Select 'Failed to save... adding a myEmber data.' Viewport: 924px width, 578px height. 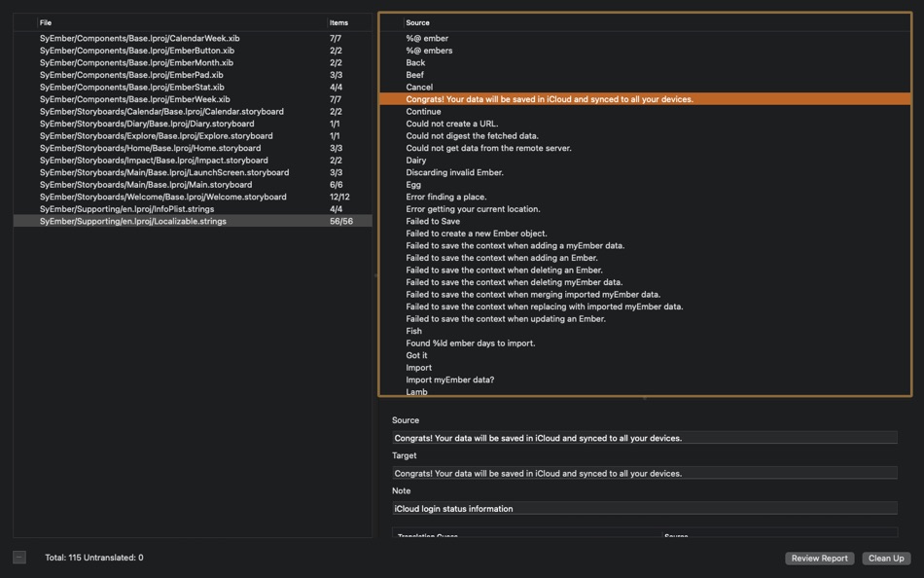[645, 245]
